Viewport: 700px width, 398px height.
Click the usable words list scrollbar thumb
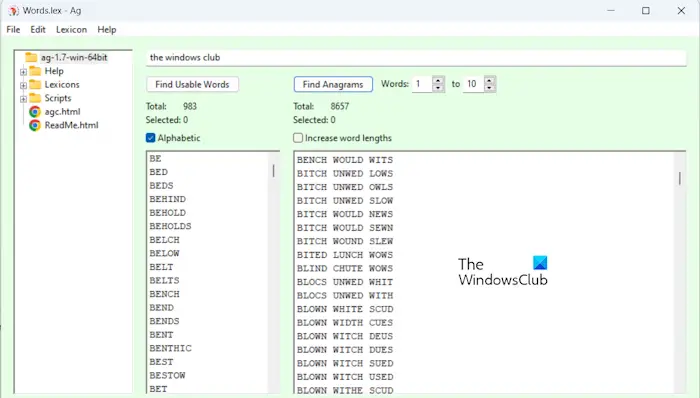click(x=273, y=170)
